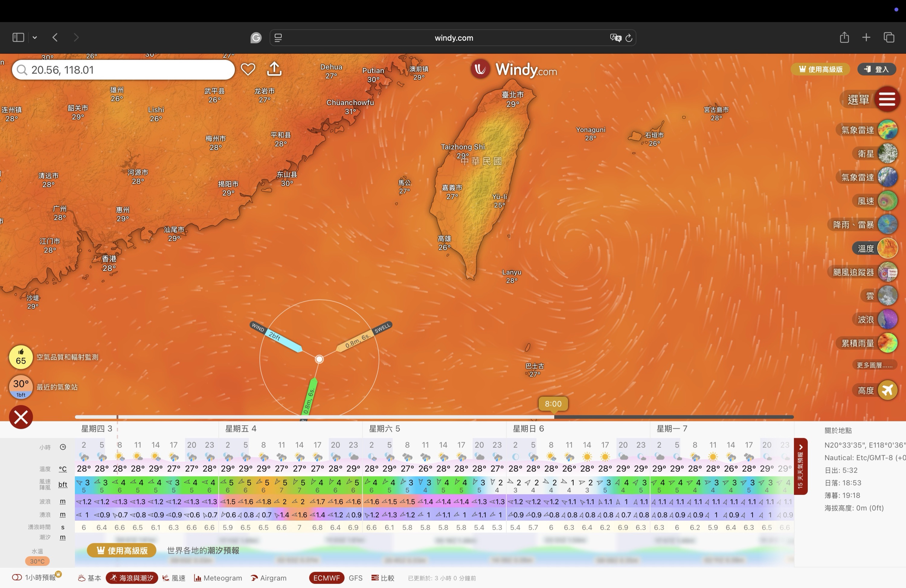Add location to favorites with heart icon
This screenshot has height=588, width=906.
coord(248,69)
